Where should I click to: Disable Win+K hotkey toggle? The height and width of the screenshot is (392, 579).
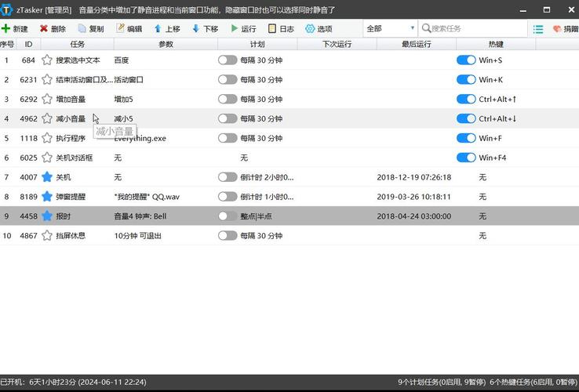pos(466,79)
